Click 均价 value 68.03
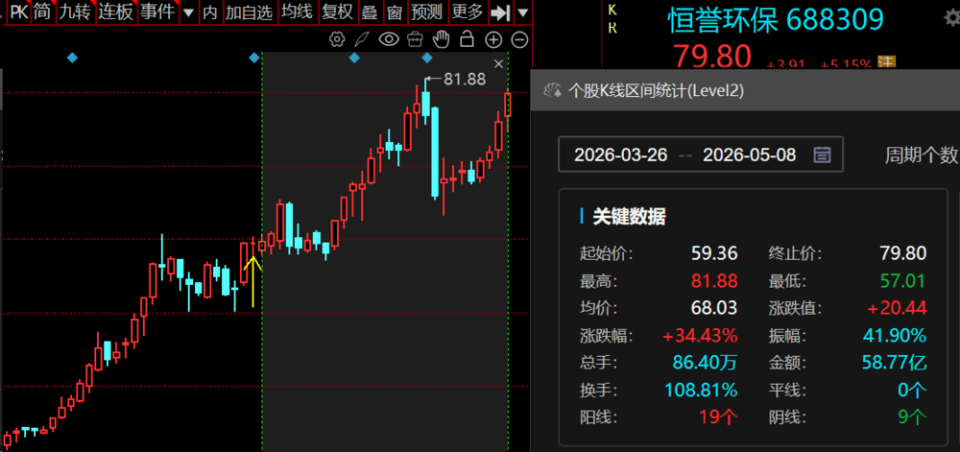Screen dimensions: 960x452 coord(714,308)
